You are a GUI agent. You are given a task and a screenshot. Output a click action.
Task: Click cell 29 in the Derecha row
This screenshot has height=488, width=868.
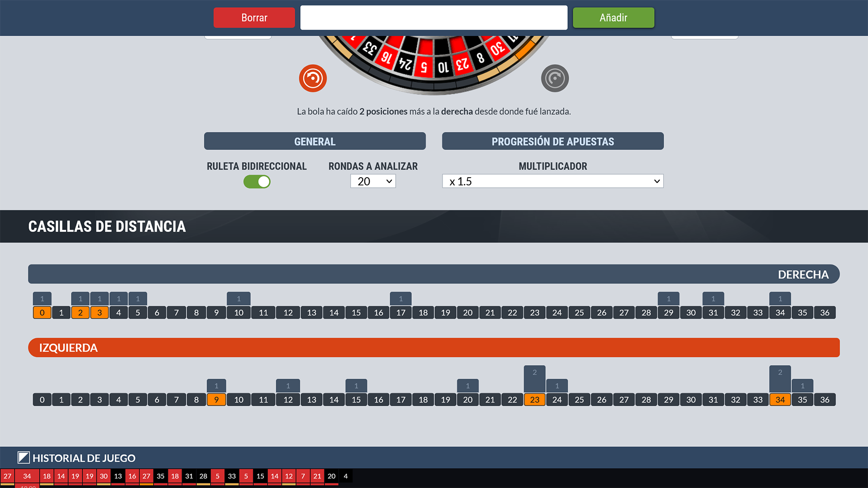click(668, 313)
